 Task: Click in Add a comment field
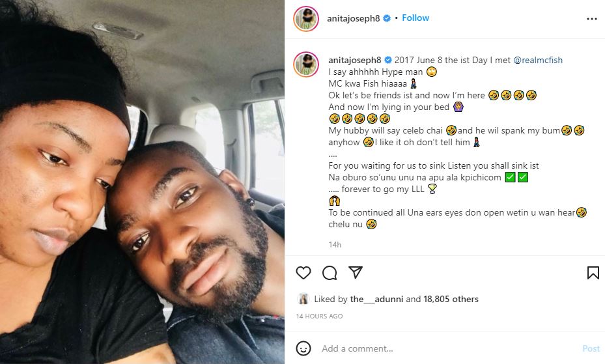pyautogui.click(x=443, y=348)
